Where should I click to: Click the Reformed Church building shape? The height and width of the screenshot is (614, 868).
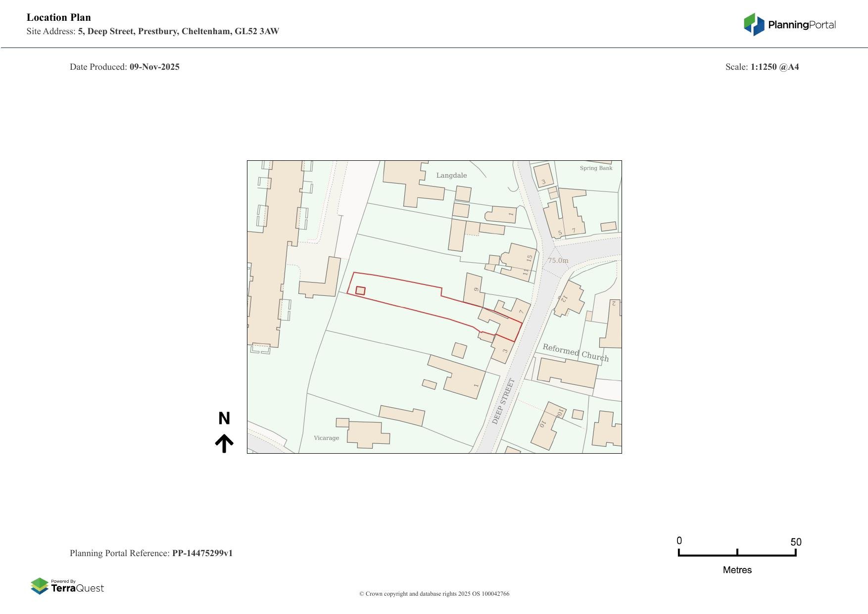[x=568, y=372]
